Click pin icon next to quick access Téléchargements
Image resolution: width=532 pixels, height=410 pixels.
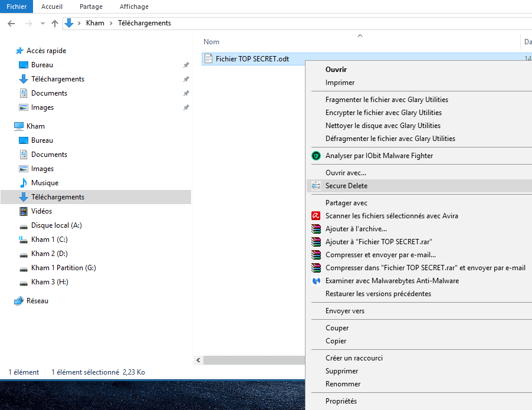click(x=186, y=79)
